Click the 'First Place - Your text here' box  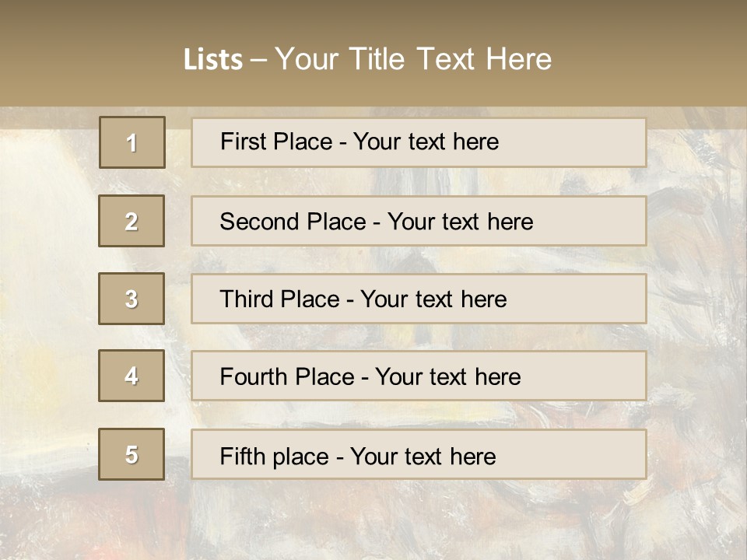point(419,142)
